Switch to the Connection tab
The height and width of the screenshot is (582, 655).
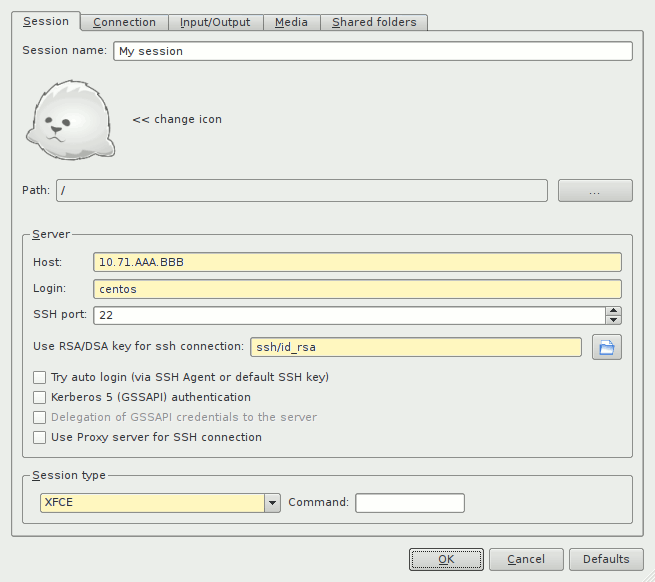[x=124, y=22]
